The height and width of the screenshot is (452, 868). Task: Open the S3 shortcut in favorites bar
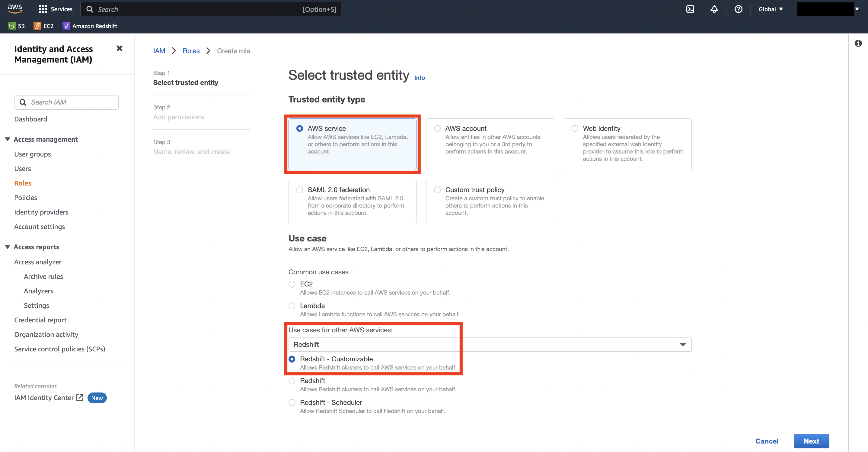point(17,26)
